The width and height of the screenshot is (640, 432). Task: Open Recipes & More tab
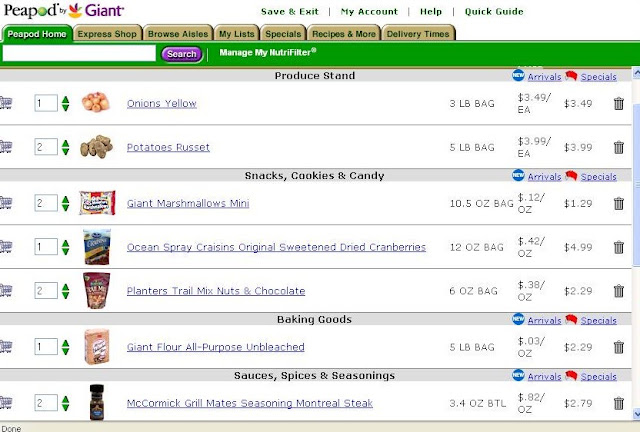(344, 34)
